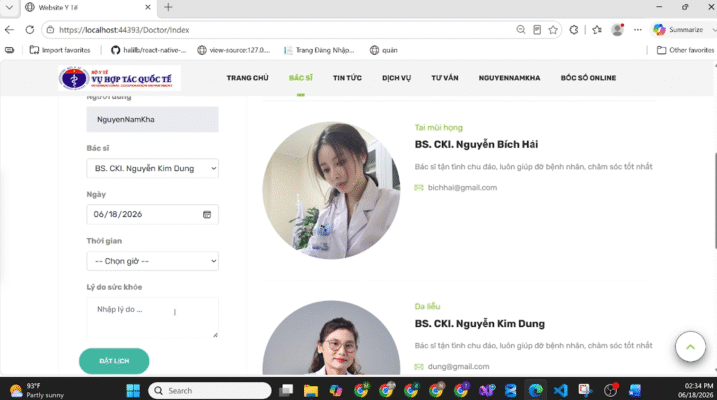
Task: Navigate to TIN TỨC menu
Action: (347, 78)
